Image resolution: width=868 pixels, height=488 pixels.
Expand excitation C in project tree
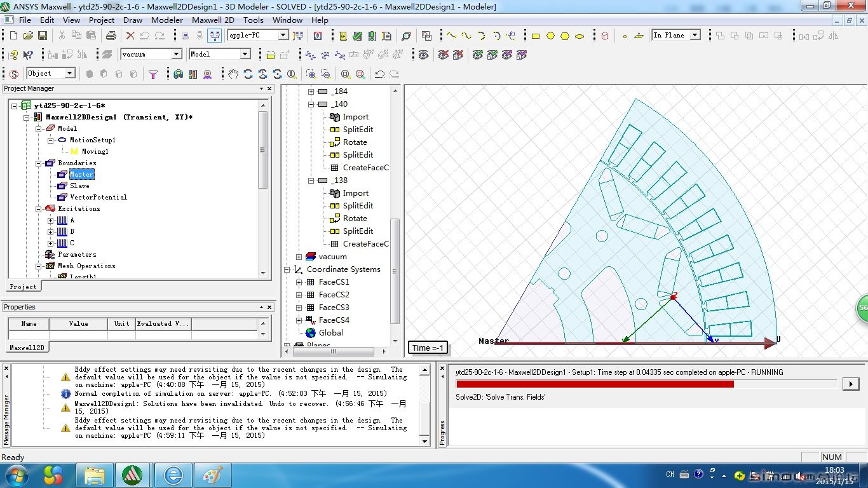click(x=50, y=243)
